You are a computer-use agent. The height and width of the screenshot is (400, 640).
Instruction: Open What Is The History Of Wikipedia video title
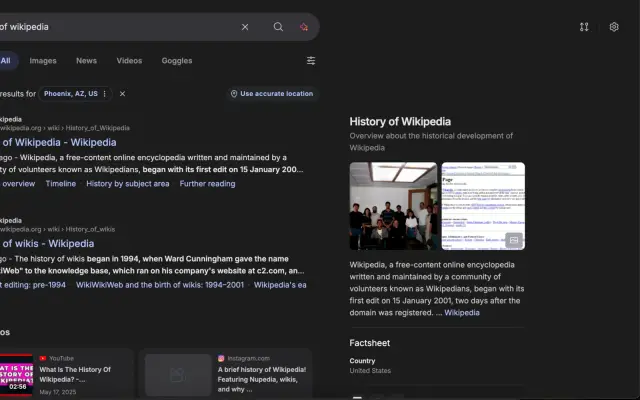click(75, 374)
